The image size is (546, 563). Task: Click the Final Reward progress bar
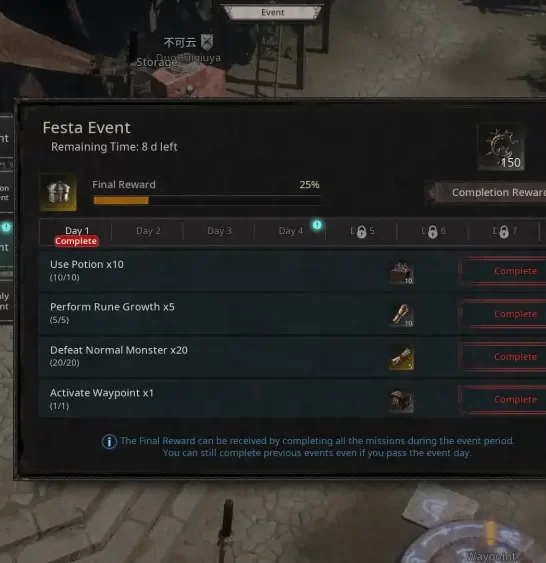(x=206, y=200)
